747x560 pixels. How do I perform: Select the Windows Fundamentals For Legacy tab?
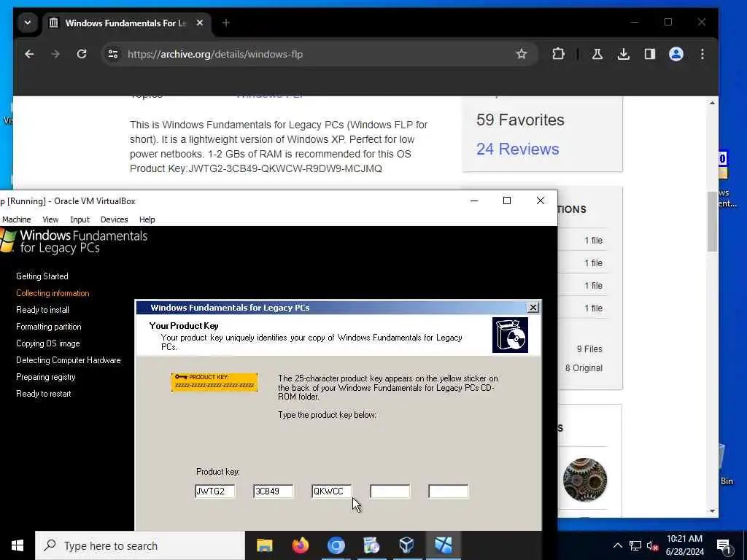(126, 23)
